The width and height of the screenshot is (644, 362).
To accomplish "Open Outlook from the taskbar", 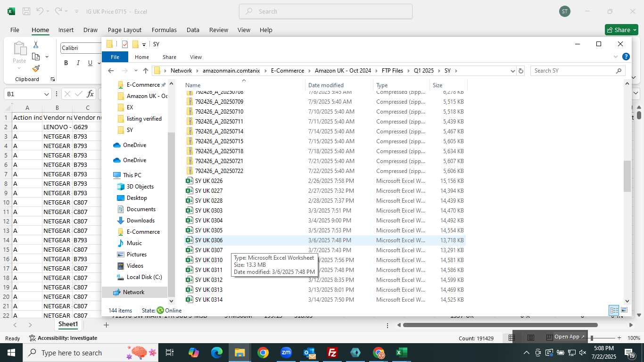I will (309, 353).
